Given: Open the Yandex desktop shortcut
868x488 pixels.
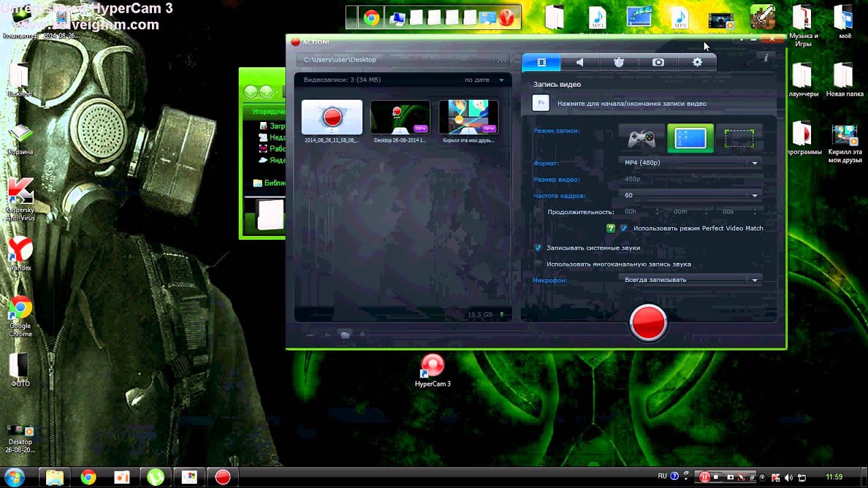Looking at the screenshot, I should pos(20,254).
